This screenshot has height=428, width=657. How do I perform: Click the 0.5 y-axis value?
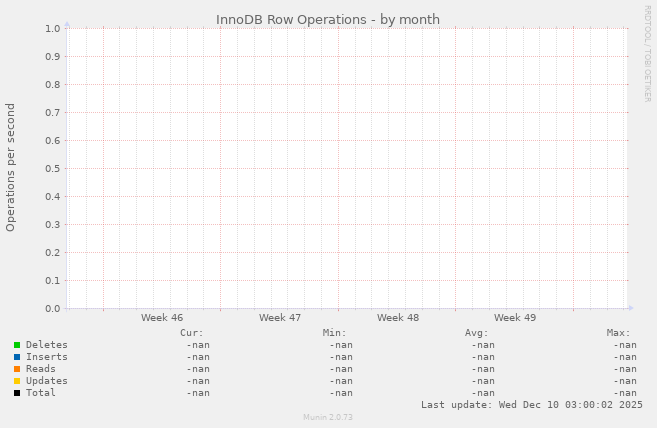point(53,169)
